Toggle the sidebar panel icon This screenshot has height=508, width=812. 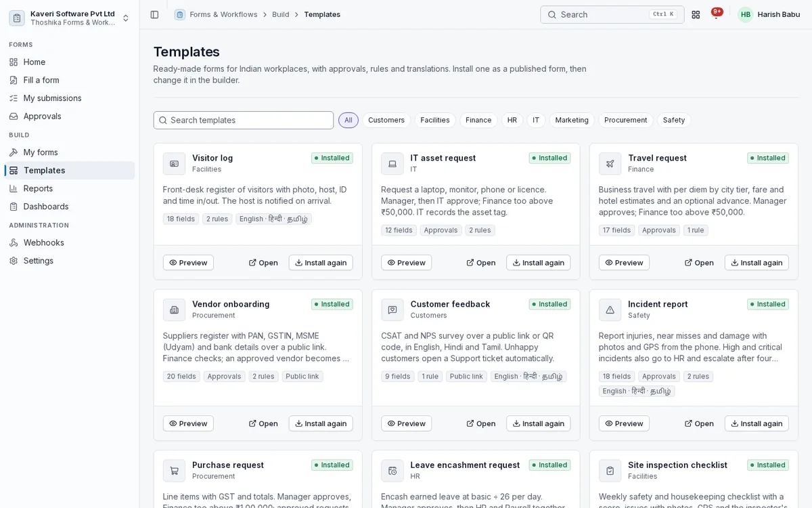[x=154, y=14]
